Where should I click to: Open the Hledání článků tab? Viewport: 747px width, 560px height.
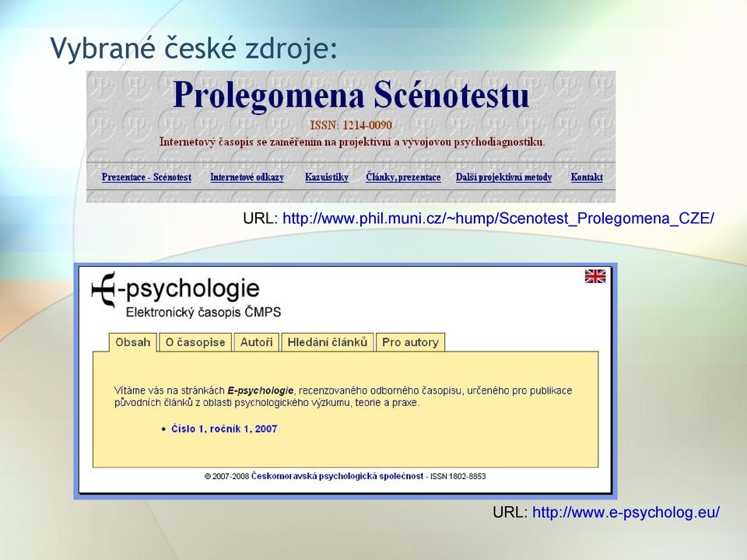click(328, 342)
